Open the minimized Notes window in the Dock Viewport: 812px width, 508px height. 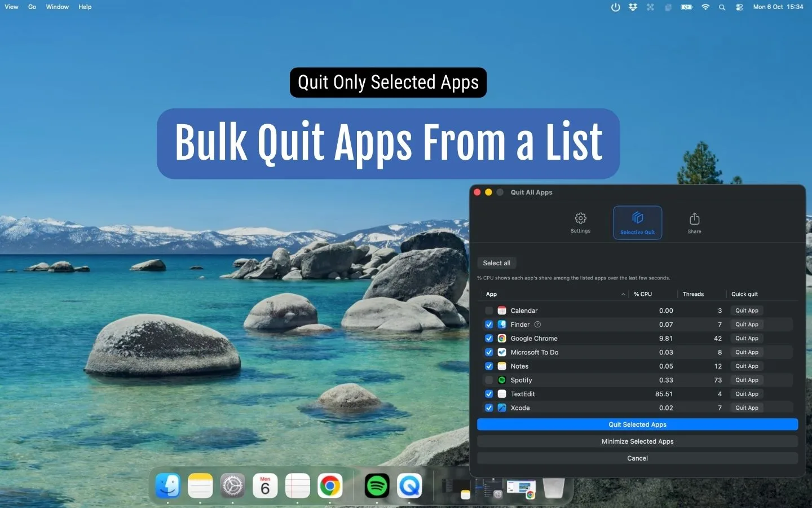(456, 489)
